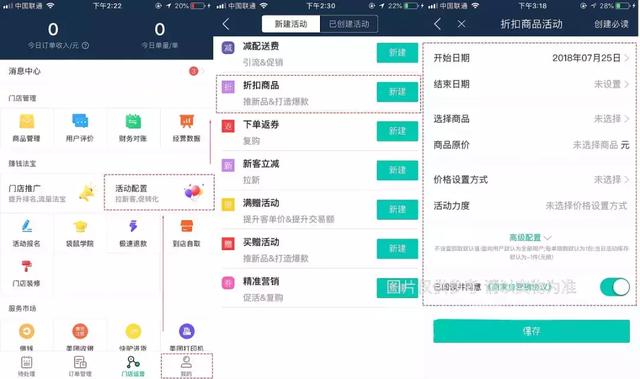Open the 价格设置方式 selector
The width and height of the screenshot is (640, 379).
530,180
